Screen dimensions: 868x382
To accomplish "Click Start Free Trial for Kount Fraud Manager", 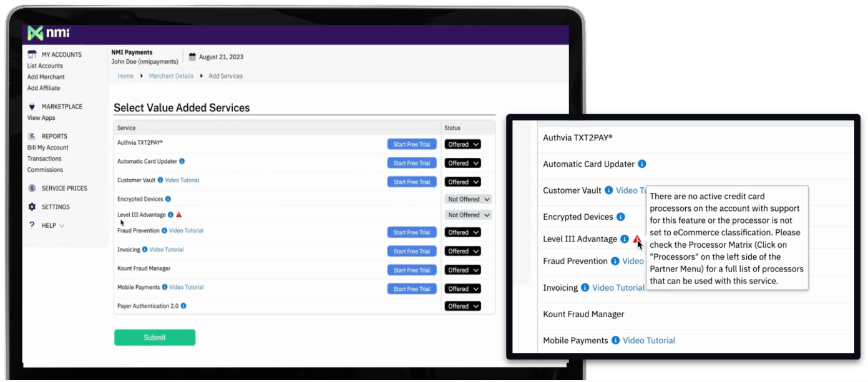I will click(412, 270).
